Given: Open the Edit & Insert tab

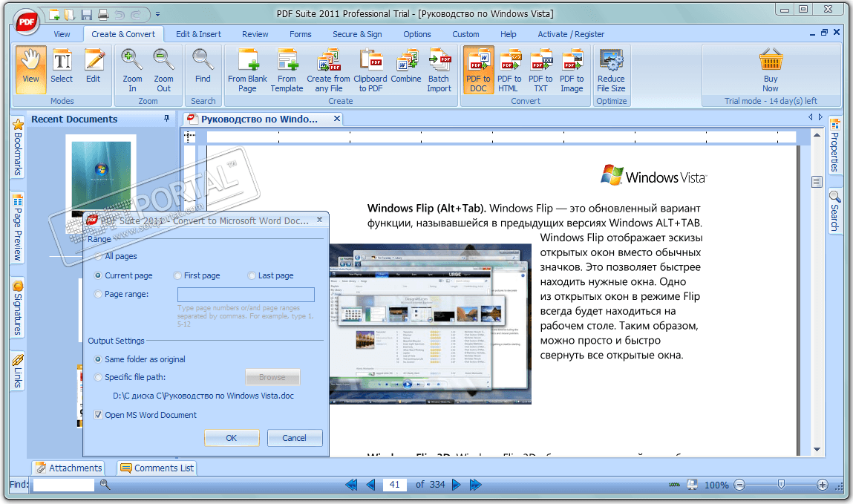Looking at the screenshot, I should pyautogui.click(x=198, y=34).
